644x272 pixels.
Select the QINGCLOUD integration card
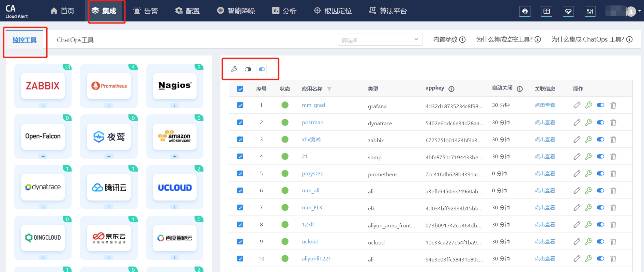coord(43,238)
